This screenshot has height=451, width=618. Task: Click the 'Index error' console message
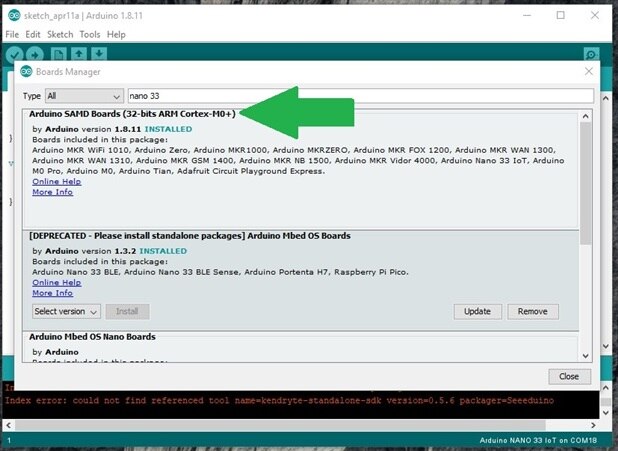pyautogui.click(x=279, y=401)
